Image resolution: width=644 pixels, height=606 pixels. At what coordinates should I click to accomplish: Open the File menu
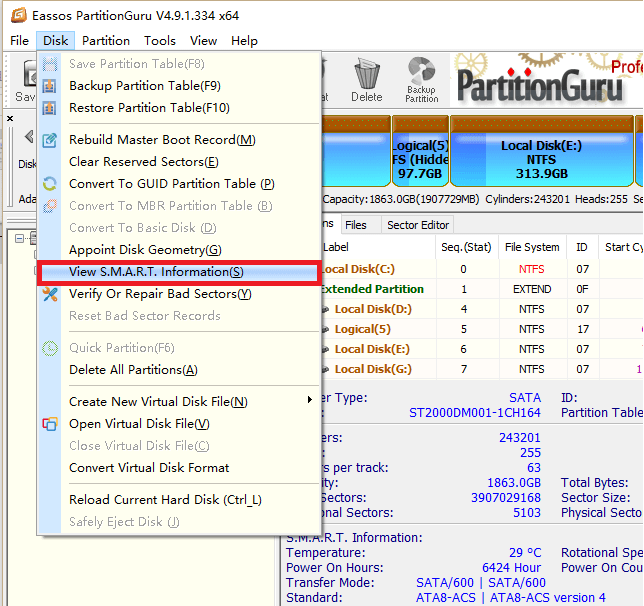click(19, 41)
